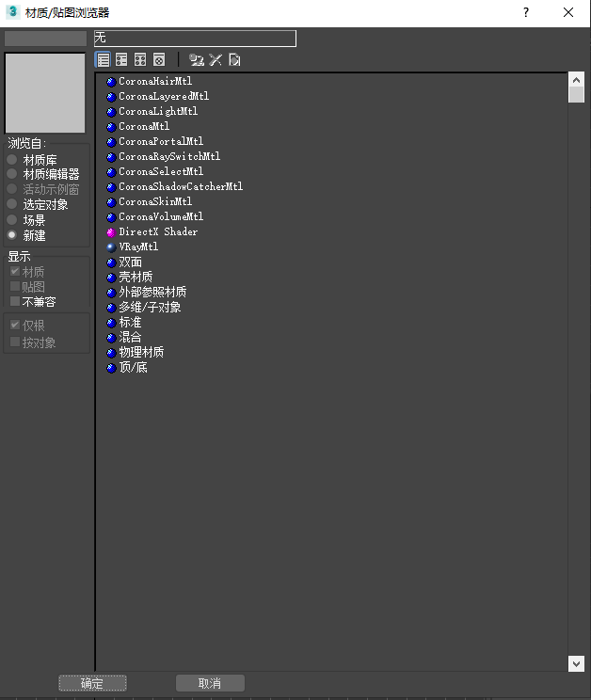The width and height of the screenshot is (591, 700).
Task: Select the CoronaLightMtl material
Action: (158, 111)
